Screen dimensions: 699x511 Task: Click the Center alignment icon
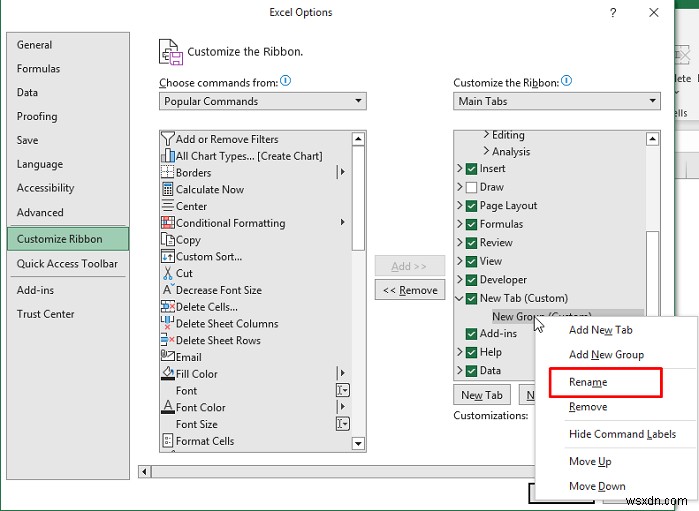click(x=168, y=206)
